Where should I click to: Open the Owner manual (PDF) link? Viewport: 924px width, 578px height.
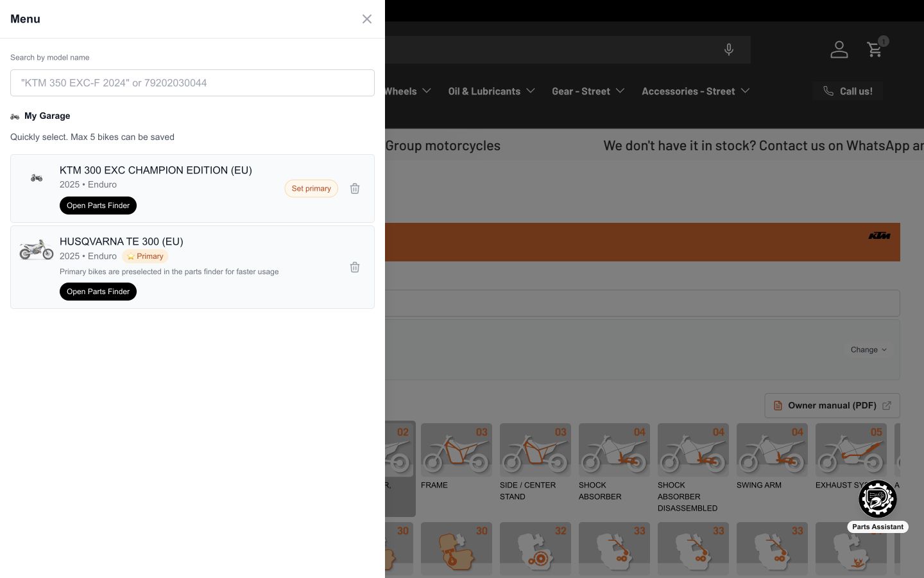832,406
